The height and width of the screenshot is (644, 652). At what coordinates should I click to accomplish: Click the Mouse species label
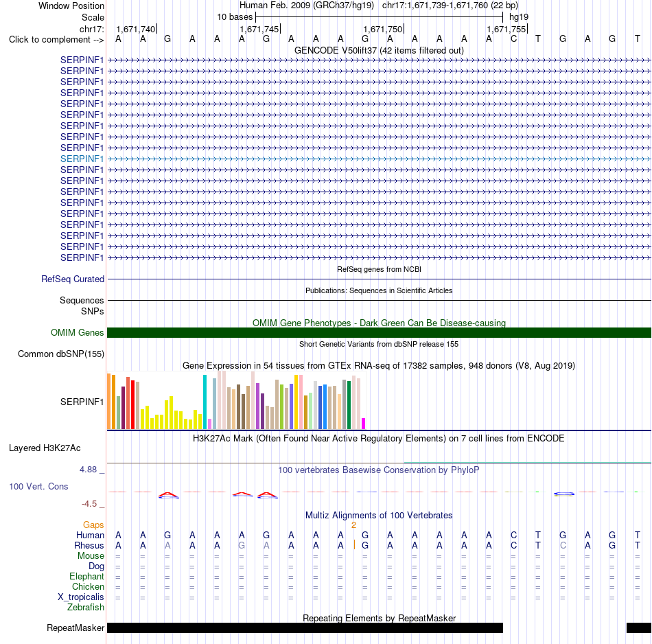tap(91, 556)
